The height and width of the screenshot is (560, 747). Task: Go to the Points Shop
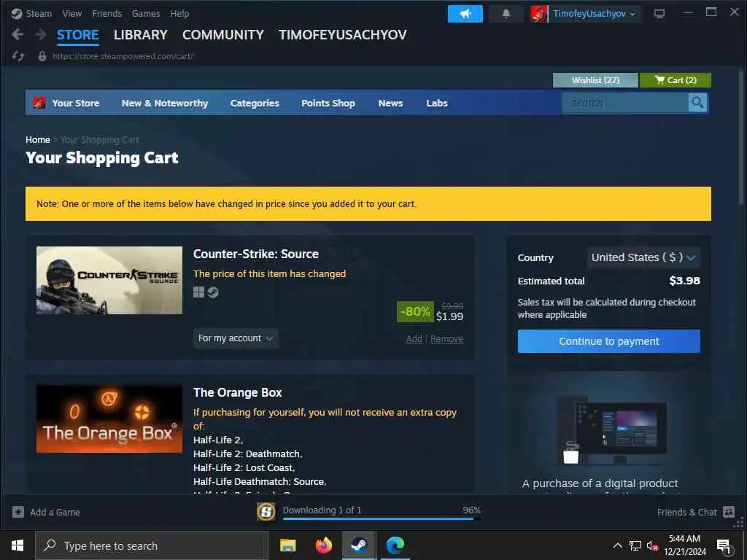point(328,103)
